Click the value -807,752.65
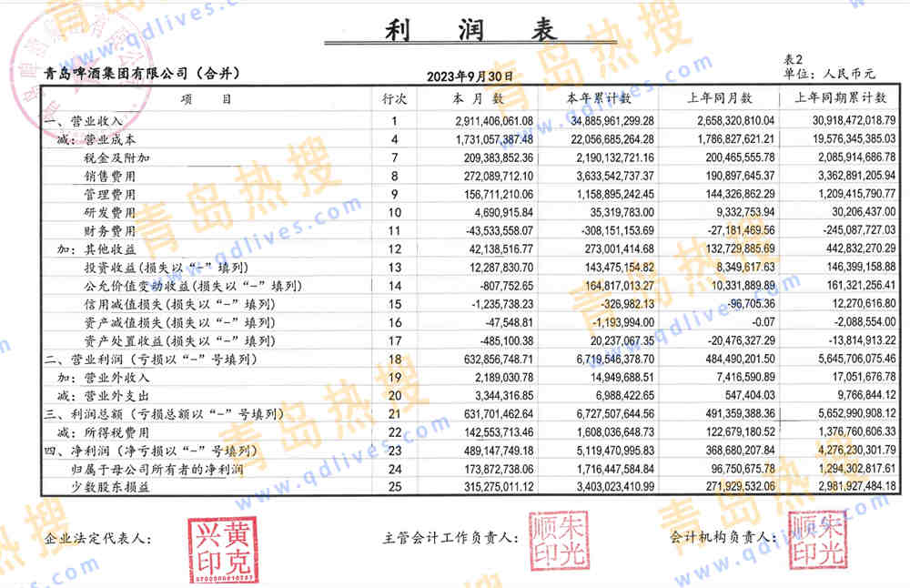Screen dimensions: 910x588 tap(507, 286)
